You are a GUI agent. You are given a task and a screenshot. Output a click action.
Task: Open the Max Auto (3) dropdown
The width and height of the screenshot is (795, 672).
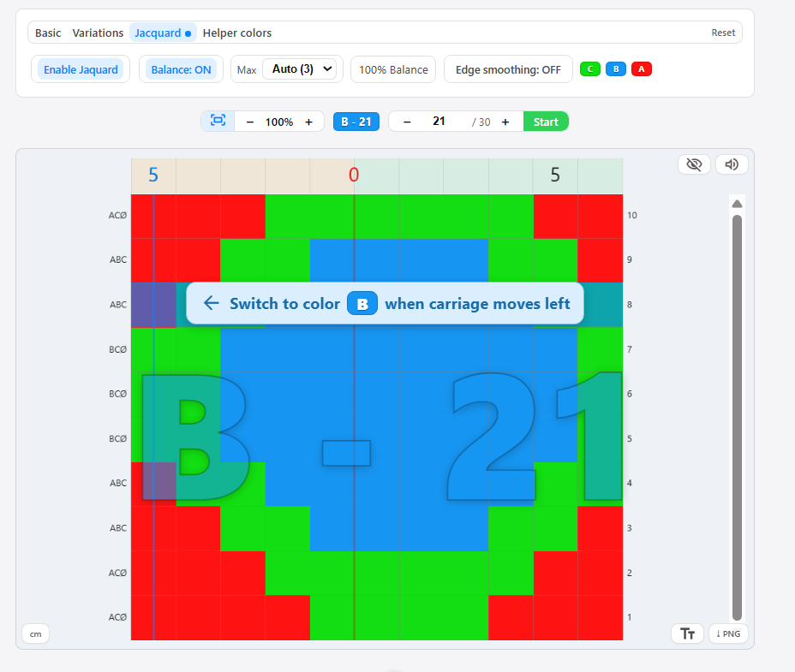point(299,69)
